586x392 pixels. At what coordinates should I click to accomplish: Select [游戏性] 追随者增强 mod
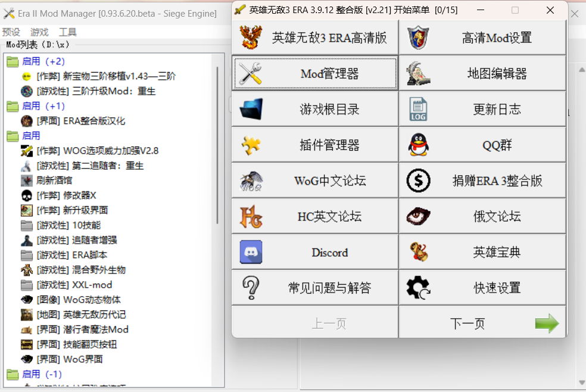[x=77, y=240]
